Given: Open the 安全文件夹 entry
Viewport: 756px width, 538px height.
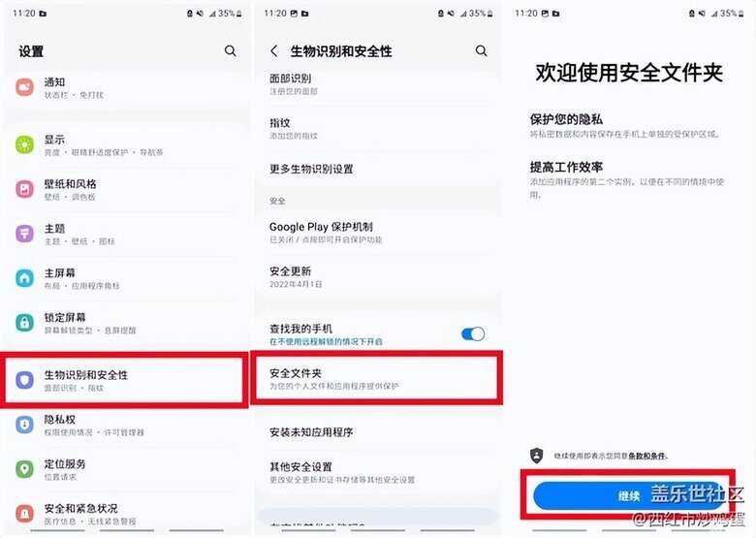Looking at the screenshot, I should [x=377, y=378].
